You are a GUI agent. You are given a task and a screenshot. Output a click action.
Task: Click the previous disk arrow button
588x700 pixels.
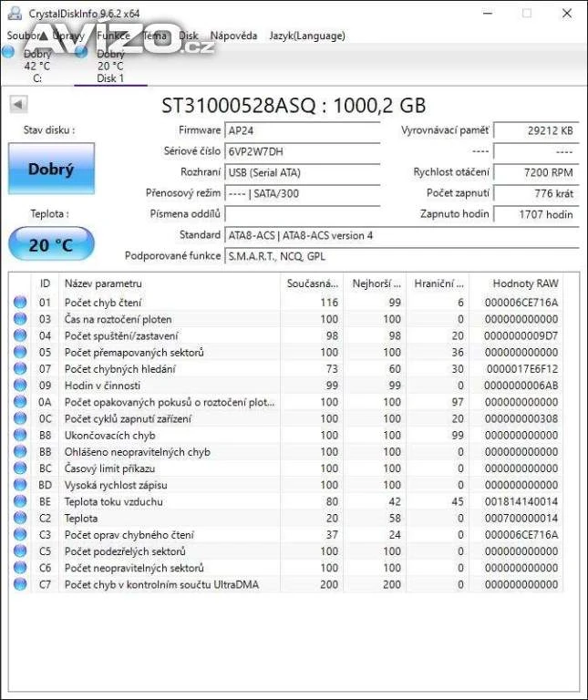pos(18,105)
